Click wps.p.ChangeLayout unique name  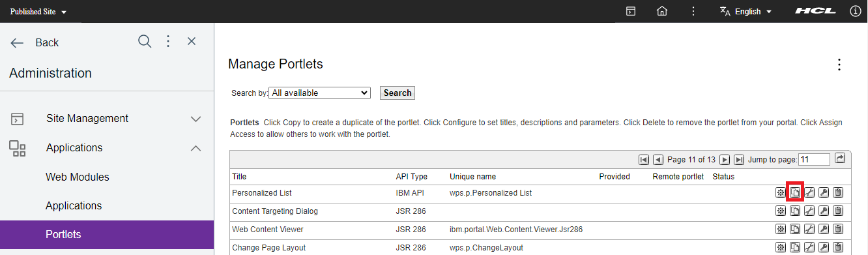[486, 248]
